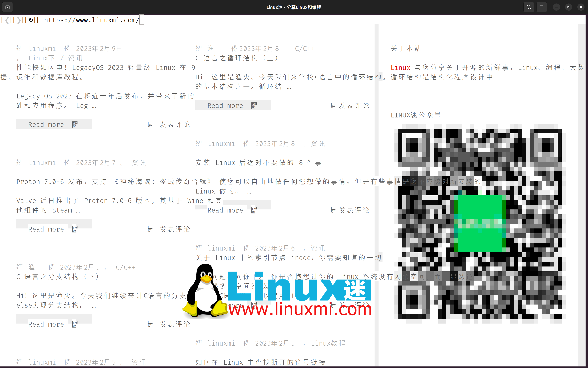Click the comment icon beside 8 件事 发表评论

[x=333, y=210]
